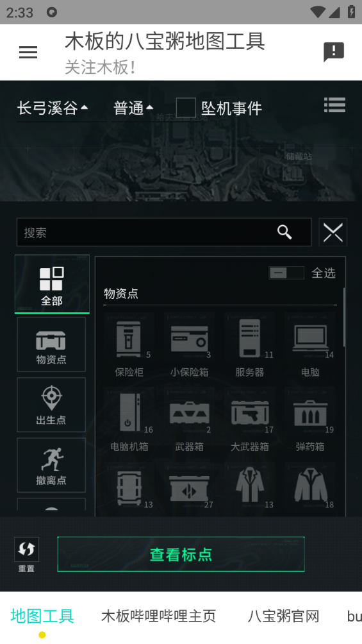
Task: Toggle the 全选 select-all switch
Action: pyautogui.click(x=286, y=273)
